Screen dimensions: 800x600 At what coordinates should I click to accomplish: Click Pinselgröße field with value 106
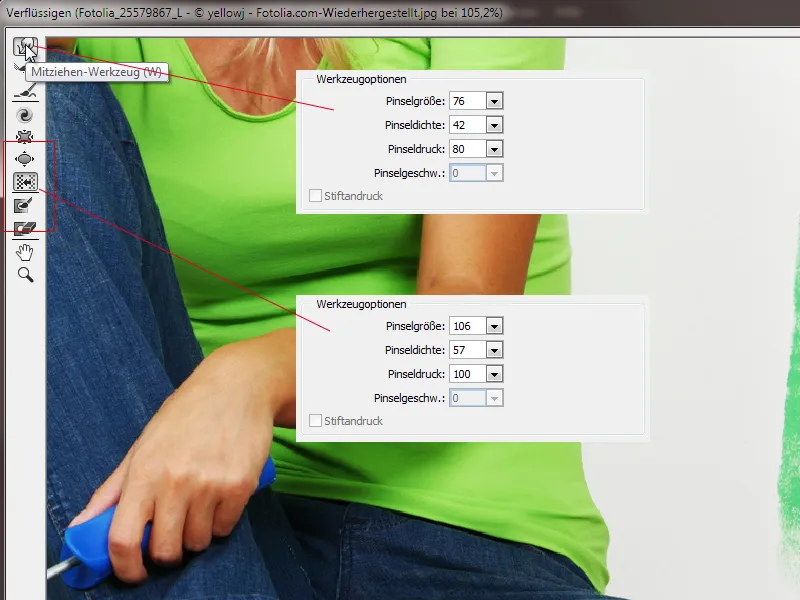tap(468, 326)
